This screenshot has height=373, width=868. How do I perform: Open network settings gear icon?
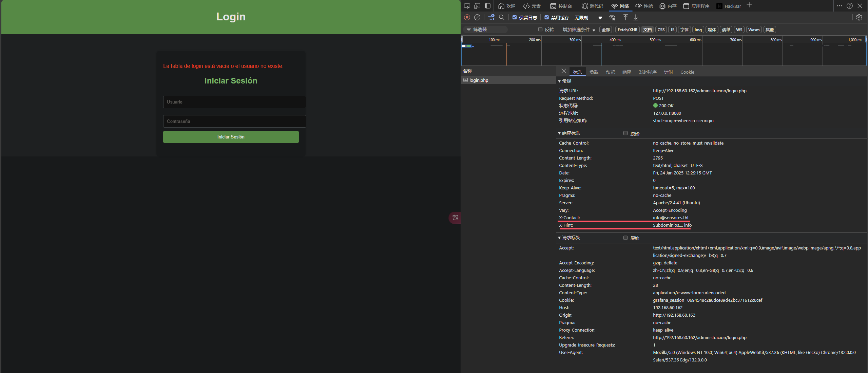click(859, 17)
